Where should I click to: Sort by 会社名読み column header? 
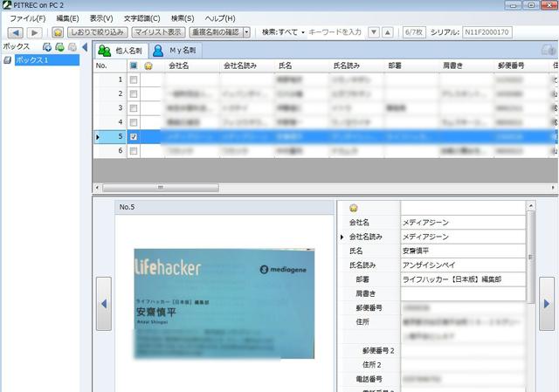click(247, 66)
